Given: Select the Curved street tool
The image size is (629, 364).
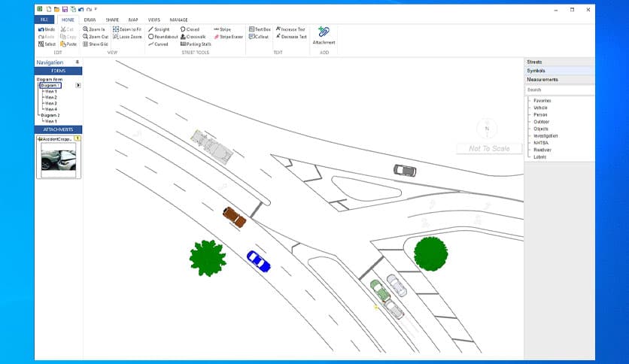Looking at the screenshot, I should pos(158,44).
